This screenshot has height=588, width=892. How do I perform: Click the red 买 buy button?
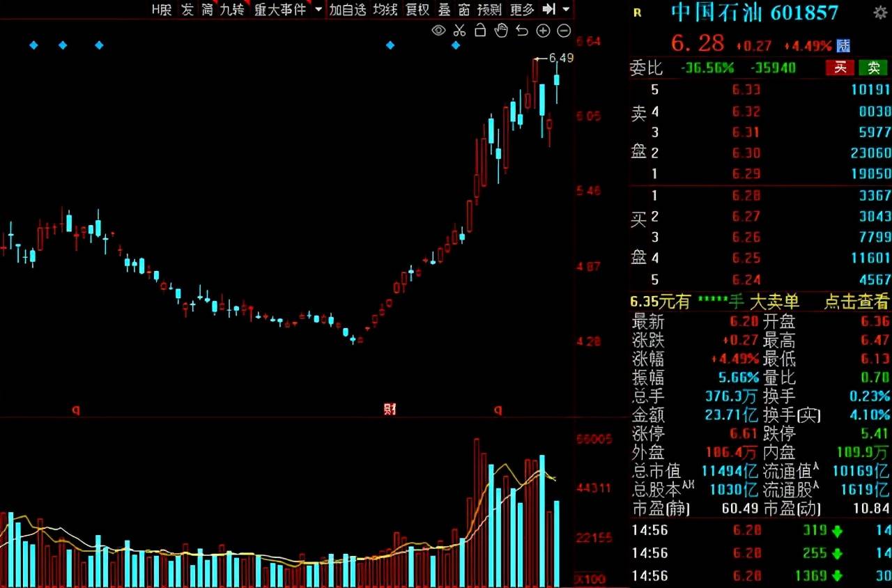(840, 68)
